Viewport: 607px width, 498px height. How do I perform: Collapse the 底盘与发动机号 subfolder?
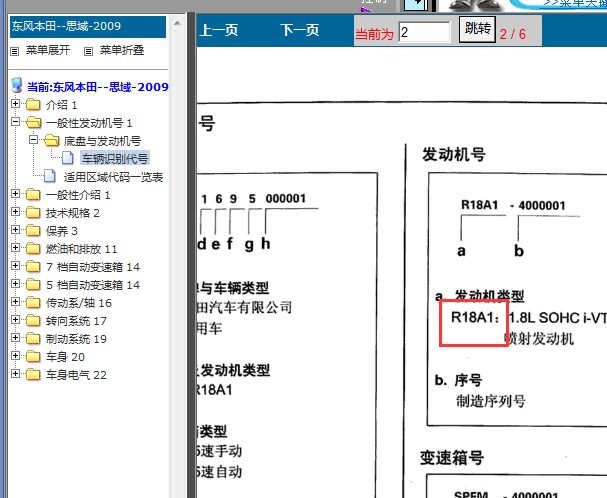pos(34,140)
